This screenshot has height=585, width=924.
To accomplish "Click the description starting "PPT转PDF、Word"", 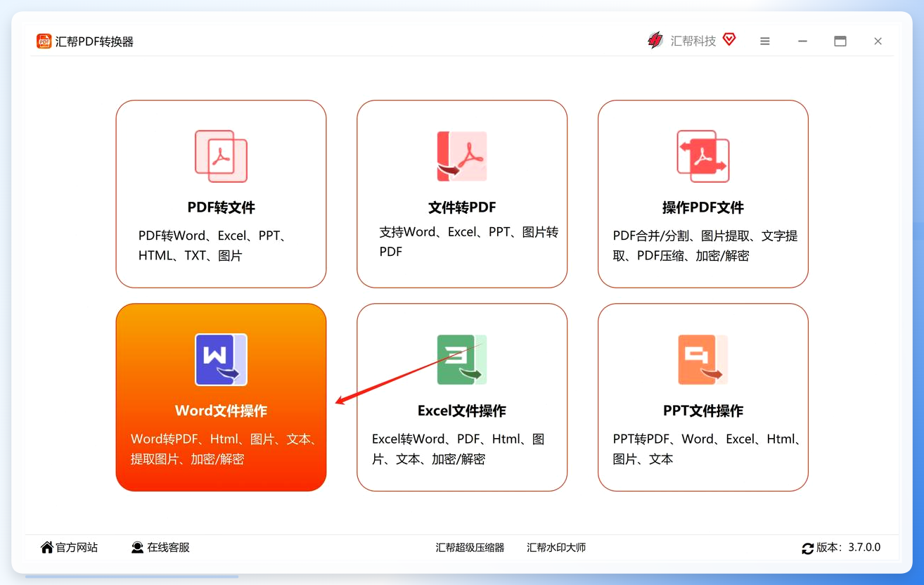I will pos(708,449).
